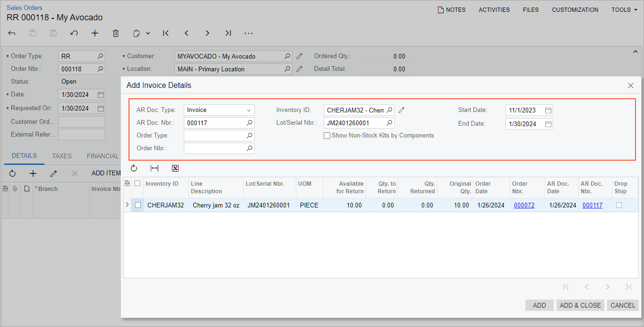Open NOTES in the top bar
Viewport: 644px width, 327px height.
[x=452, y=9]
